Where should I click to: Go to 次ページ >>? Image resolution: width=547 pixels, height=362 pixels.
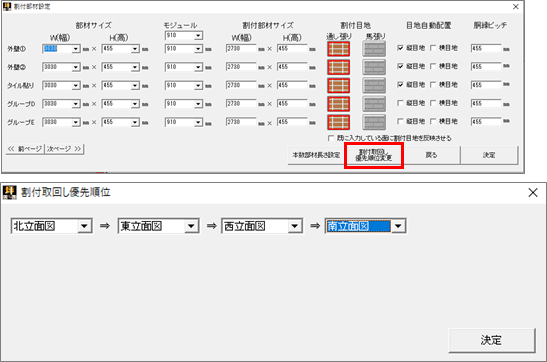[x=64, y=149]
